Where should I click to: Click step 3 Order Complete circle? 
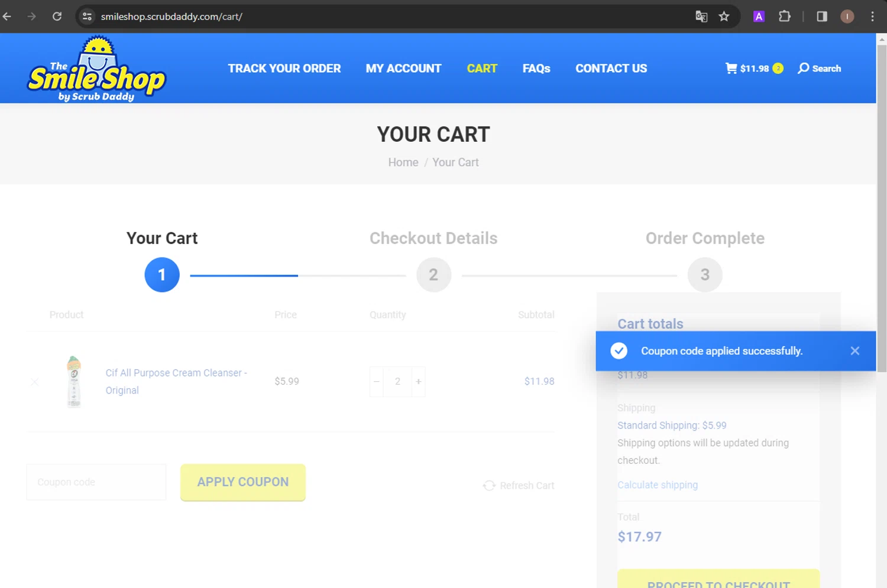click(705, 275)
